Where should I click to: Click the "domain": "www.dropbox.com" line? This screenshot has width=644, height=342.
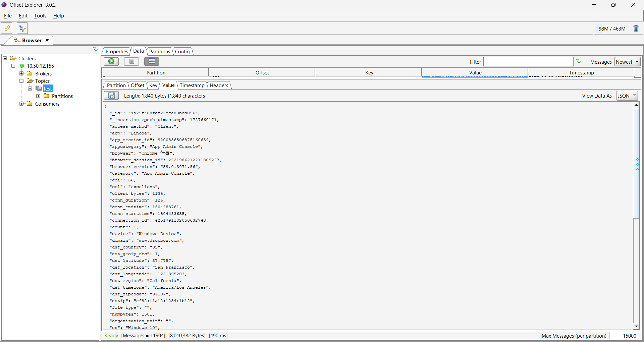point(147,240)
